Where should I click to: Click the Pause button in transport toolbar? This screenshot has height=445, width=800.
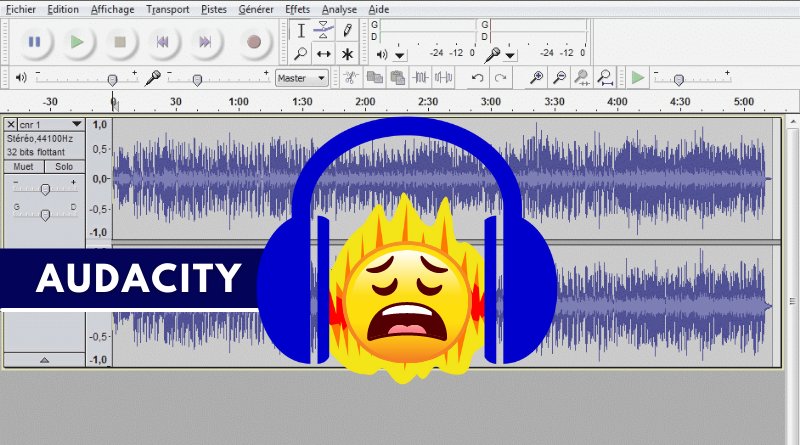click(35, 42)
